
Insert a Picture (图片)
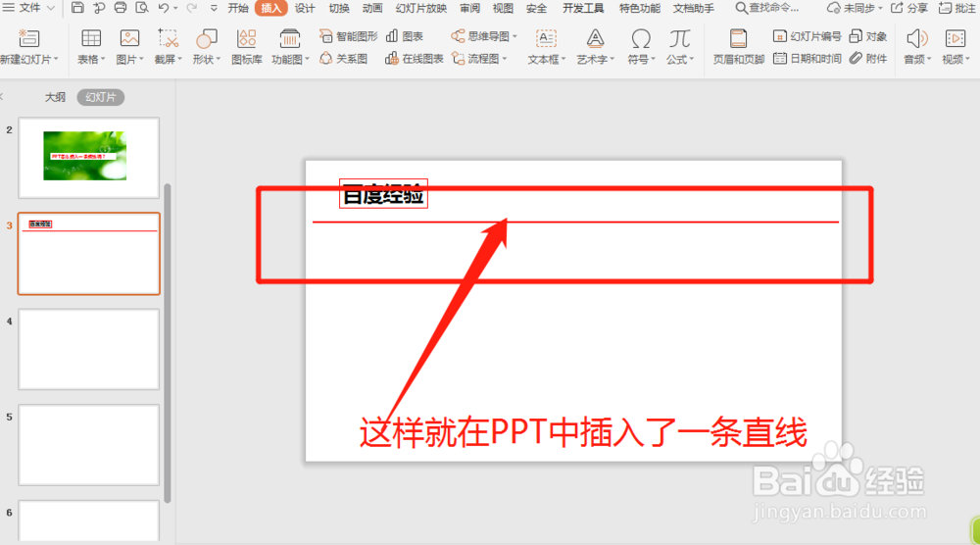click(x=129, y=47)
